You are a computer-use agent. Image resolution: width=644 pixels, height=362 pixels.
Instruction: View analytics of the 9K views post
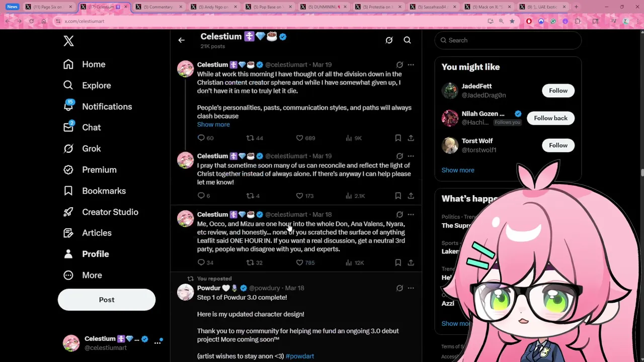353,138
